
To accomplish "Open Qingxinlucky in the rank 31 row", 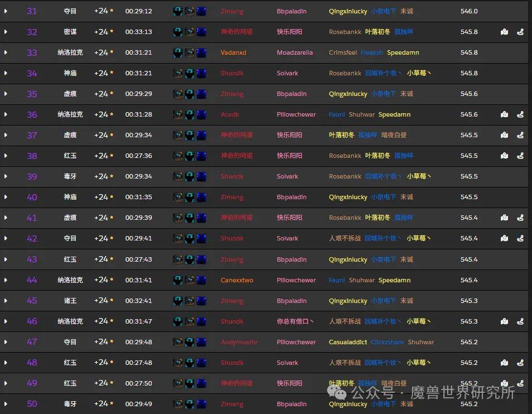I will tap(348, 11).
